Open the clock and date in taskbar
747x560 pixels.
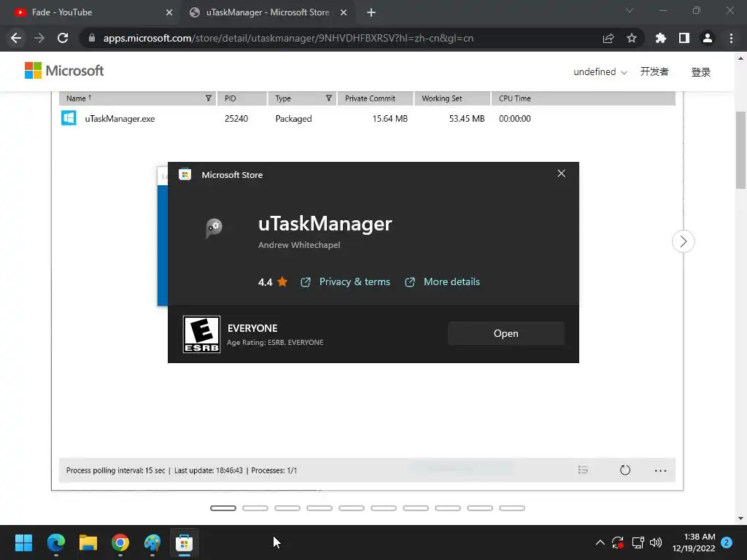tap(694, 542)
